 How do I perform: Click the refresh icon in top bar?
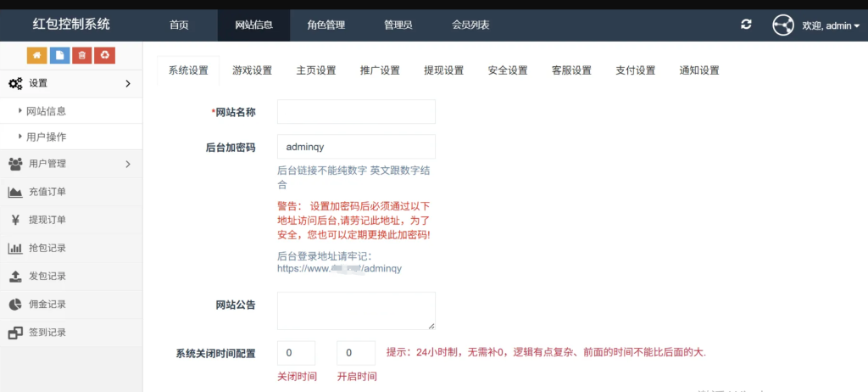(x=746, y=25)
